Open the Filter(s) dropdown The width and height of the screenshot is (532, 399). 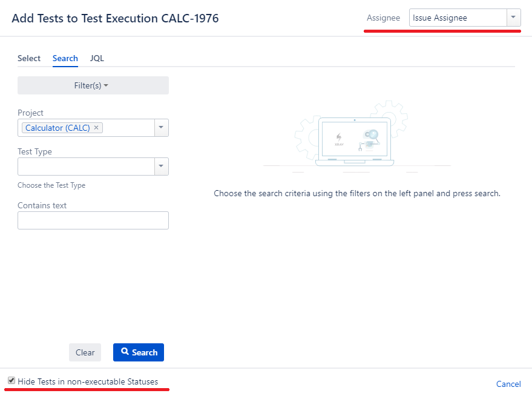93,85
